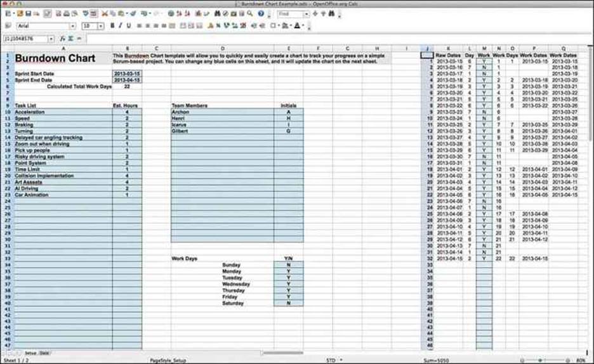Toggle Edit File mode icon
The image size is (594, 364).
pos(47,13)
